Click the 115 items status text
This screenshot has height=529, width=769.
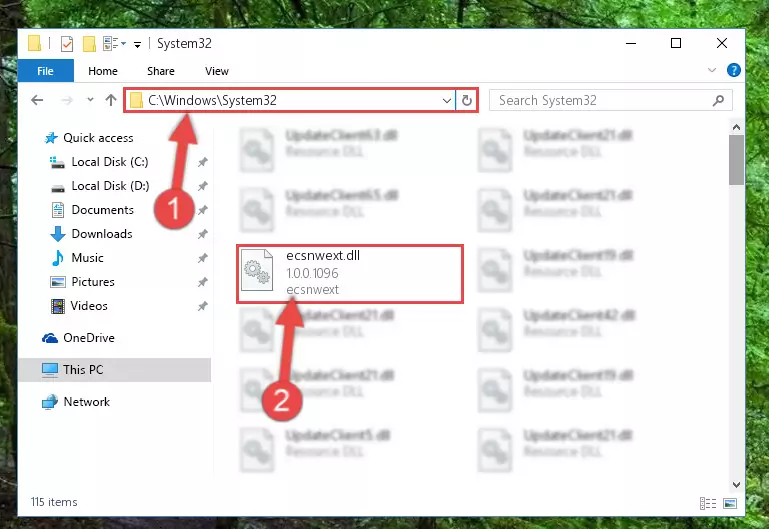pos(54,502)
